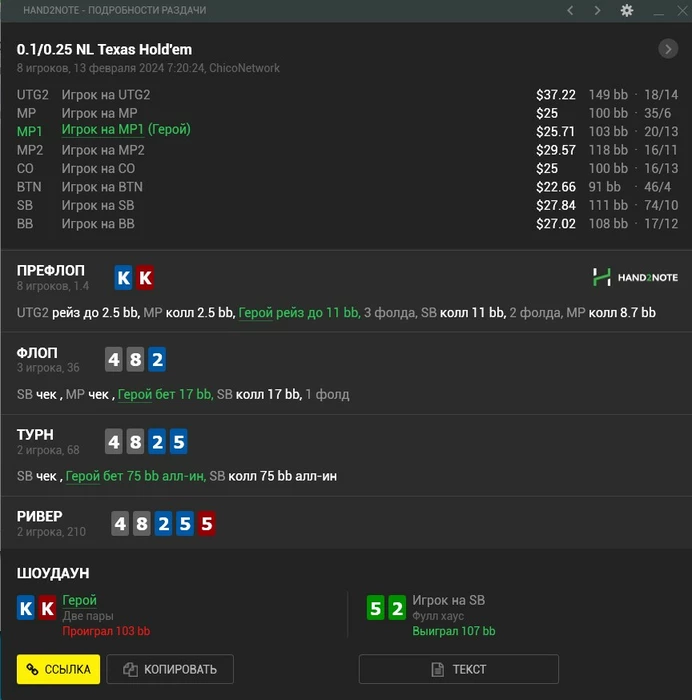692x700 pixels.
Task: Click green 5 card in SB showdown
Action: pyautogui.click(x=375, y=608)
